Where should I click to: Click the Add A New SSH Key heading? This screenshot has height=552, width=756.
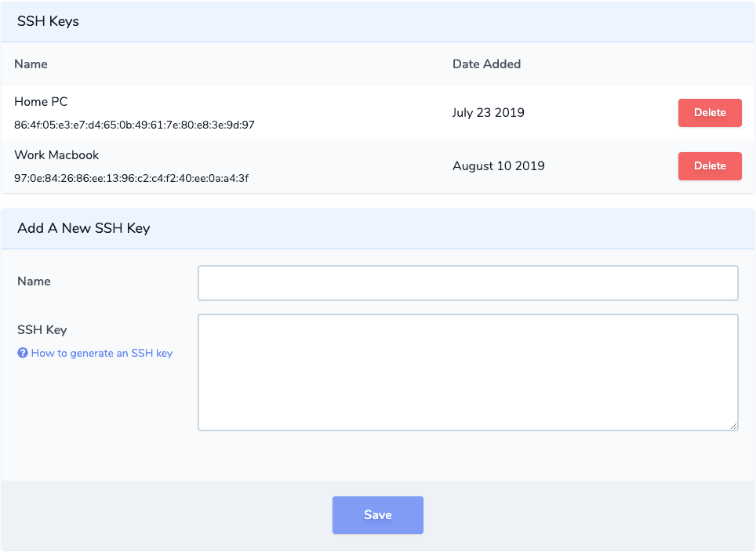(83, 228)
